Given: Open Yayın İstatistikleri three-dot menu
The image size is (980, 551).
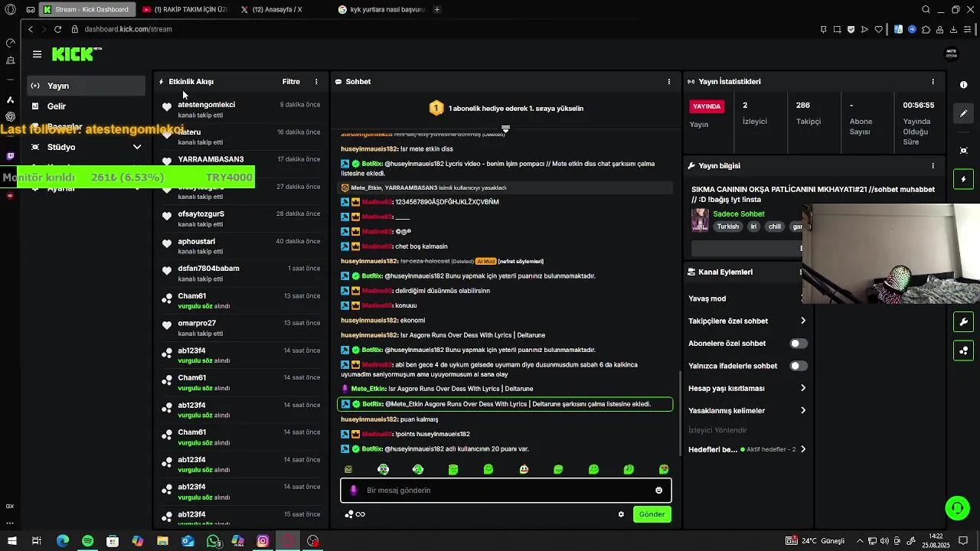Looking at the screenshot, I should tap(933, 81).
